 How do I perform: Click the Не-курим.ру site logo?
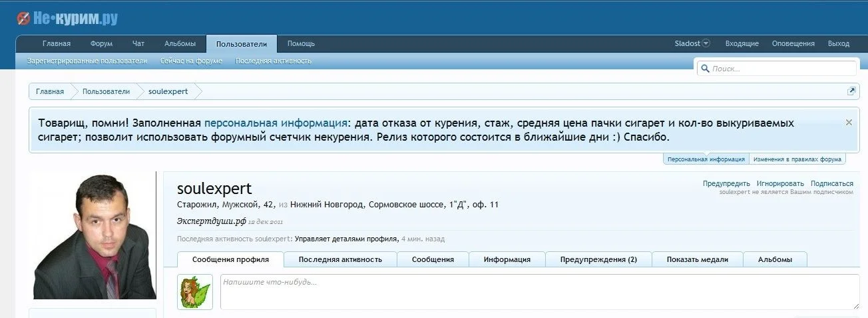[x=67, y=19]
